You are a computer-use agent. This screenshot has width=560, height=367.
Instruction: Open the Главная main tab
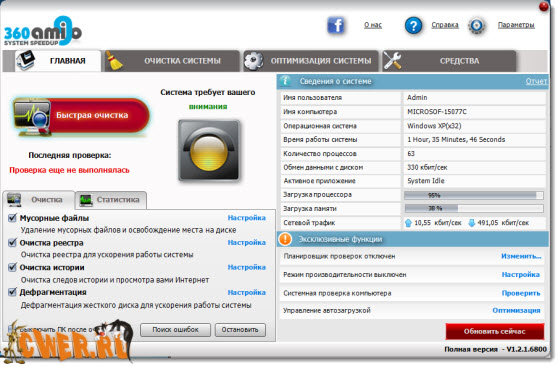click(58, 61)
